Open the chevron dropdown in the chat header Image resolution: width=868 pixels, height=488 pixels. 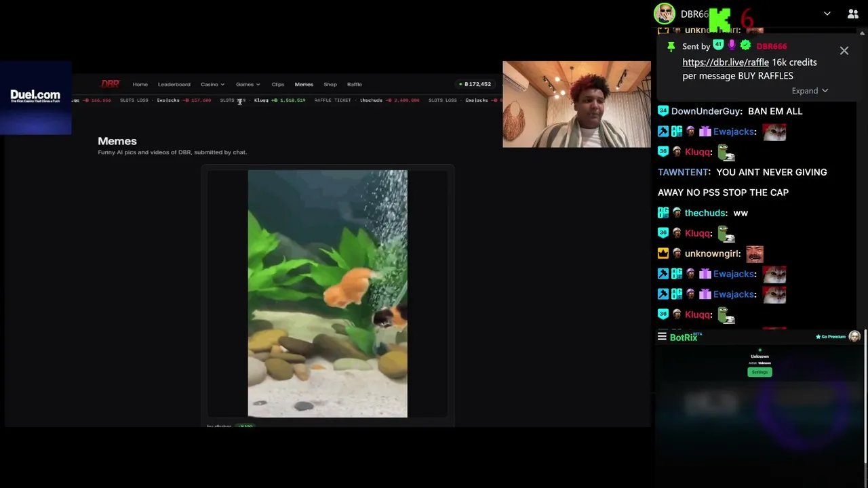click(x=827, y=14)
